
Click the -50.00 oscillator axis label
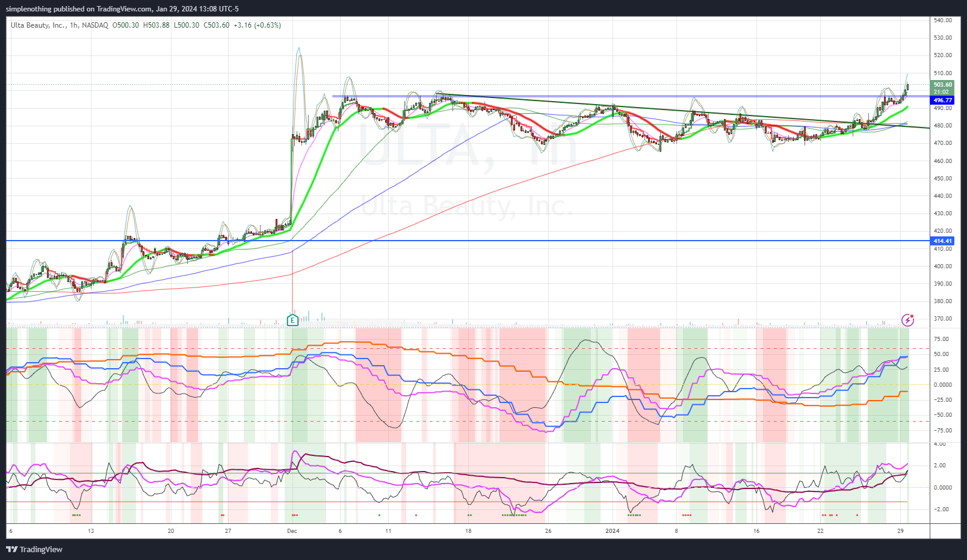(942, 415)
